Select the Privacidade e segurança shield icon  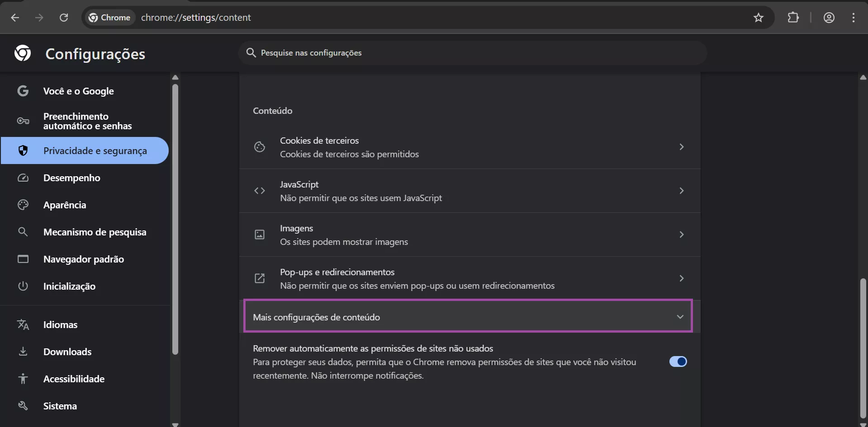pos(23,150)
